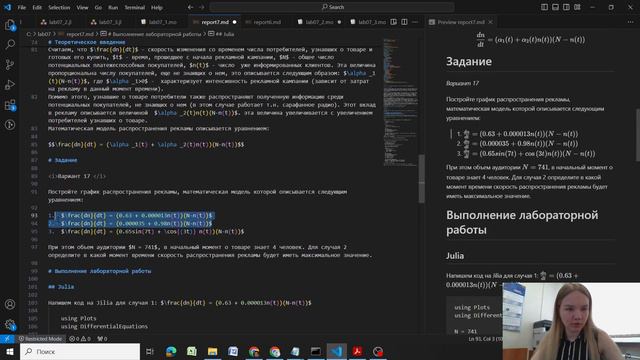Click '# Задание' heading in editor

[62, 160]
